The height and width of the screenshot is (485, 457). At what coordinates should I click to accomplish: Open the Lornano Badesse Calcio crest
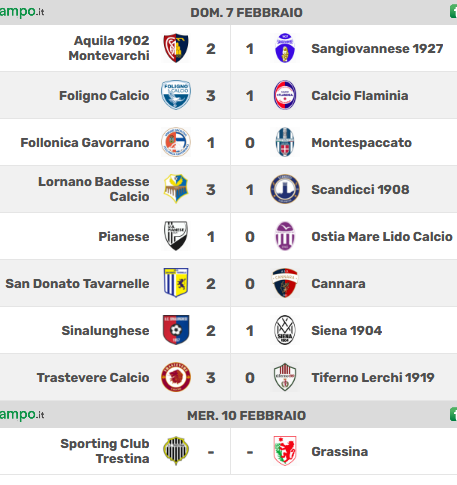pyautogui.click(x=176, y=189)
